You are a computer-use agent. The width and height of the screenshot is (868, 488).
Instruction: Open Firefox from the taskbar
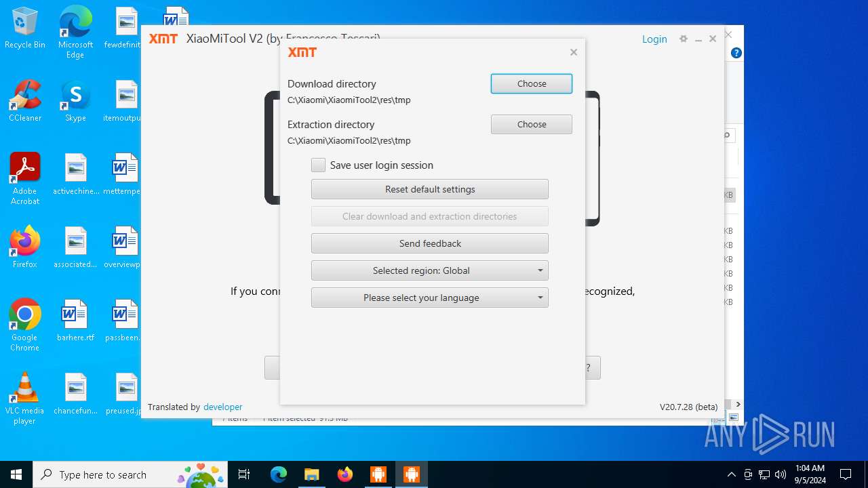pos(344,474)
